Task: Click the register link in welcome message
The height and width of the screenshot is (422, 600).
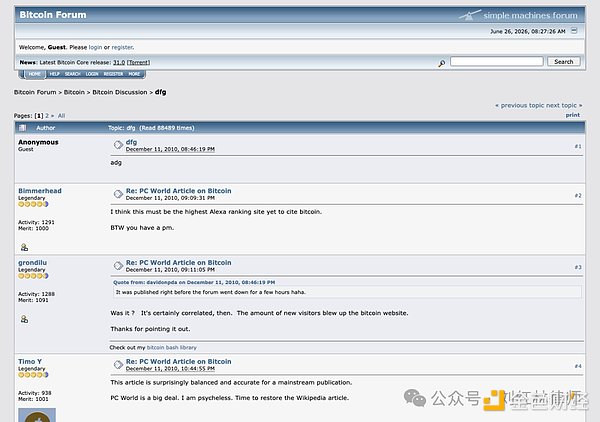Action: 122,47
